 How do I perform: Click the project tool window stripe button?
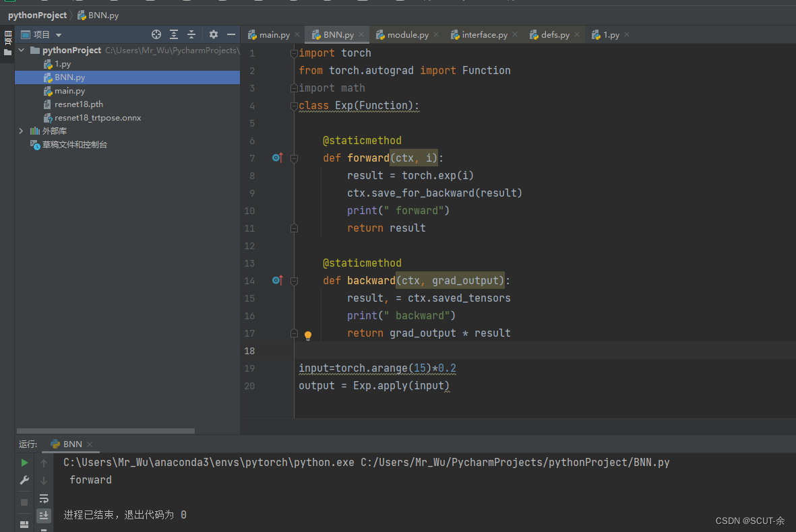pos(7,44)
